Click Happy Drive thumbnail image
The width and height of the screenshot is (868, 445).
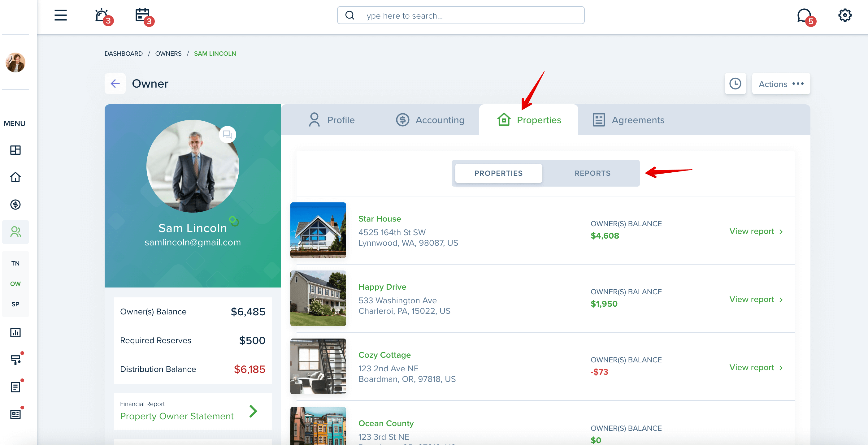318,298
